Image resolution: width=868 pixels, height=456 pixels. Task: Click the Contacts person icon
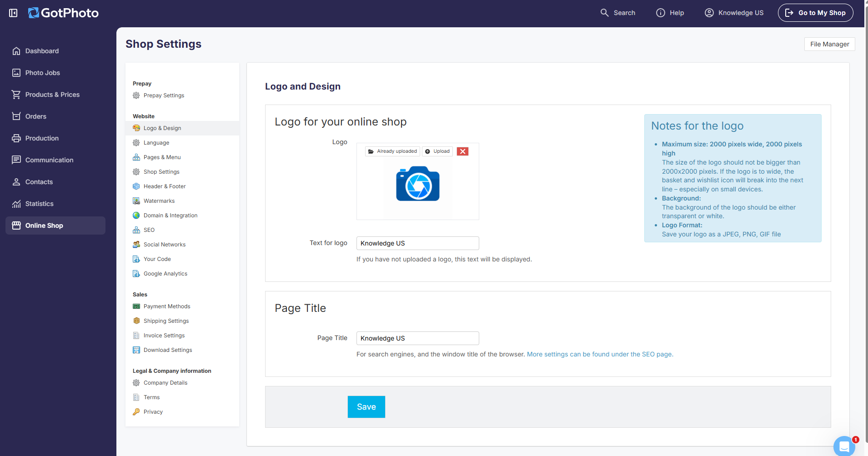16,182
